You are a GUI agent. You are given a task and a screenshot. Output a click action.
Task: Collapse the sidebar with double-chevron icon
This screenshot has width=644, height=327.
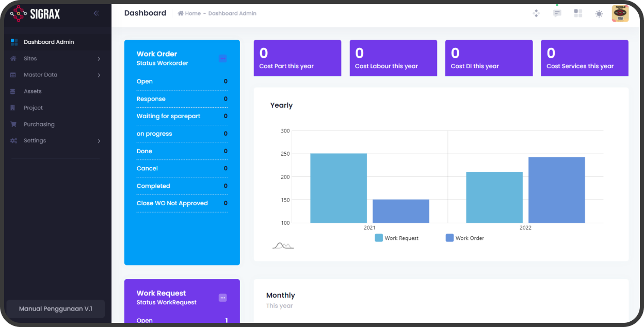[96, 13]
